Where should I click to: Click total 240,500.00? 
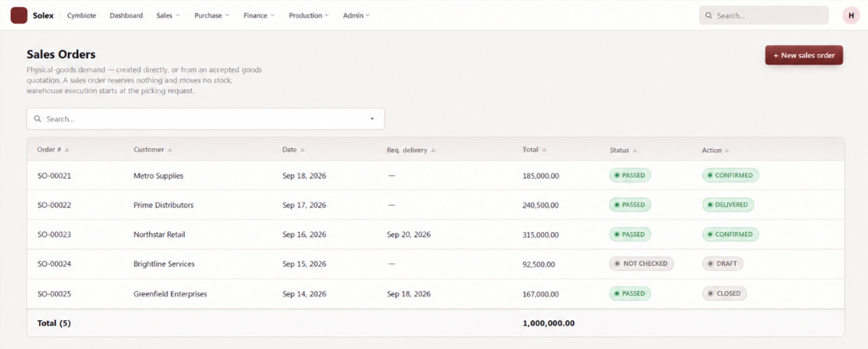pyautogui.click(x=541, y=205)
